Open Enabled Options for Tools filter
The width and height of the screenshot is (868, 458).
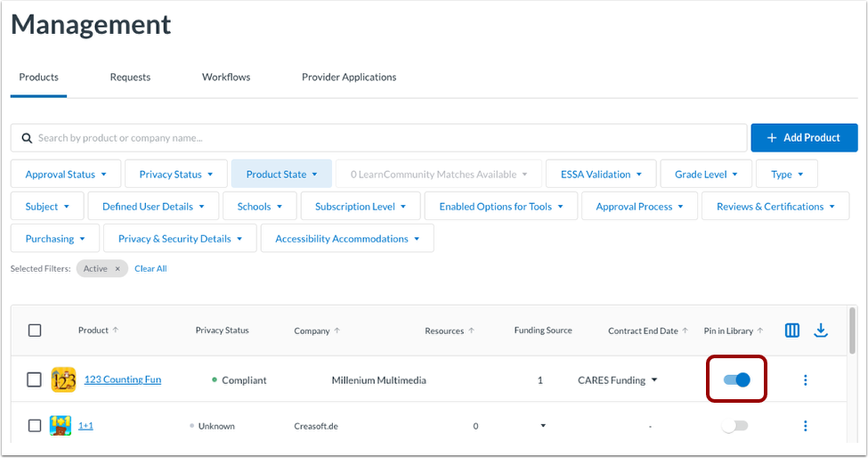click(x=501, y=207)
